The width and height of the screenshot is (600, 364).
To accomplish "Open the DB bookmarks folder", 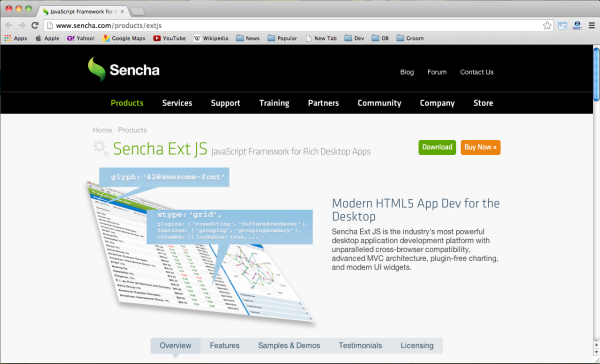I will 380,38.
